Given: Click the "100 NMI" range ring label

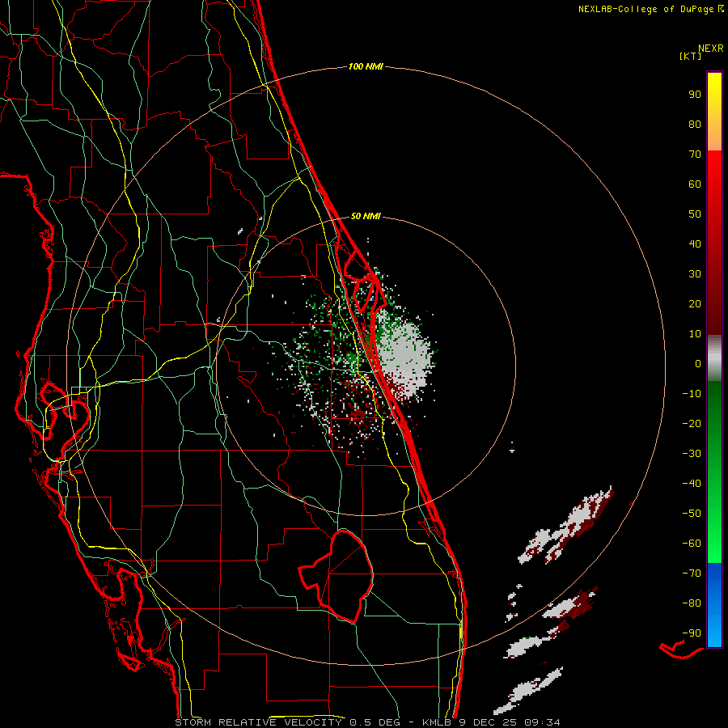Looking at the screenshot, I should click(366, 67).
